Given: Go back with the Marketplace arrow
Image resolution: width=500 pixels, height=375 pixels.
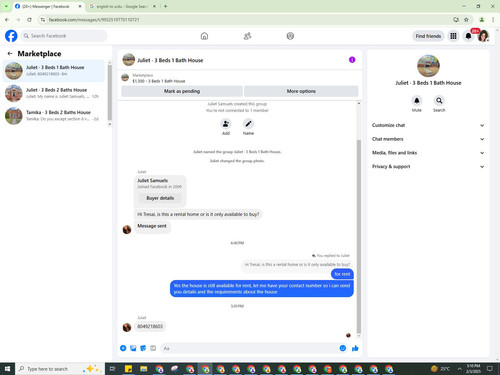Looking at the screenshot, I should pyautogui.click(x=10, y=53).
